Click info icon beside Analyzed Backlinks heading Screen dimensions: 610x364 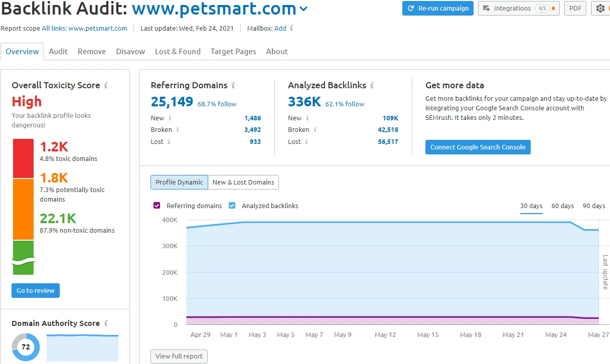(372, 85)
